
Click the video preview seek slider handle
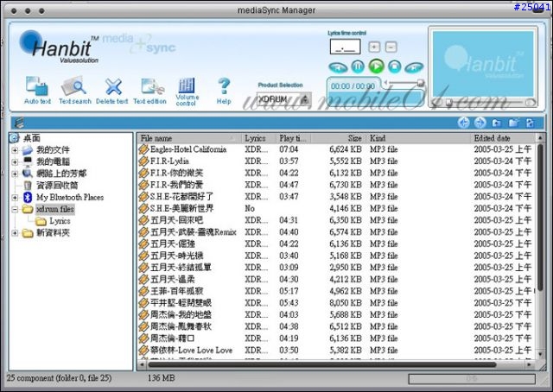(x=448, y=103)
